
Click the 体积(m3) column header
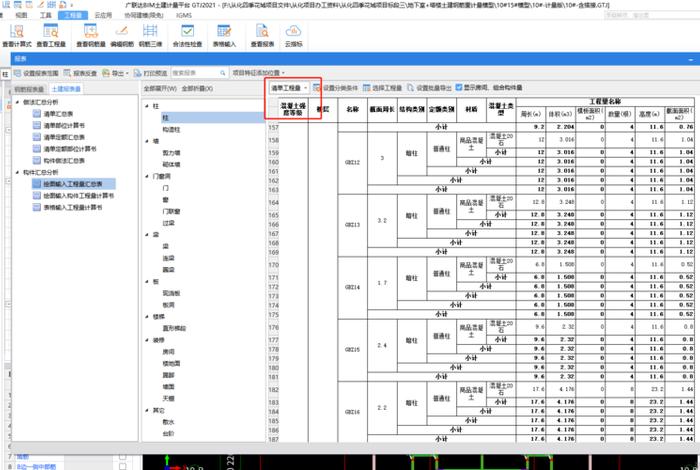561,114
